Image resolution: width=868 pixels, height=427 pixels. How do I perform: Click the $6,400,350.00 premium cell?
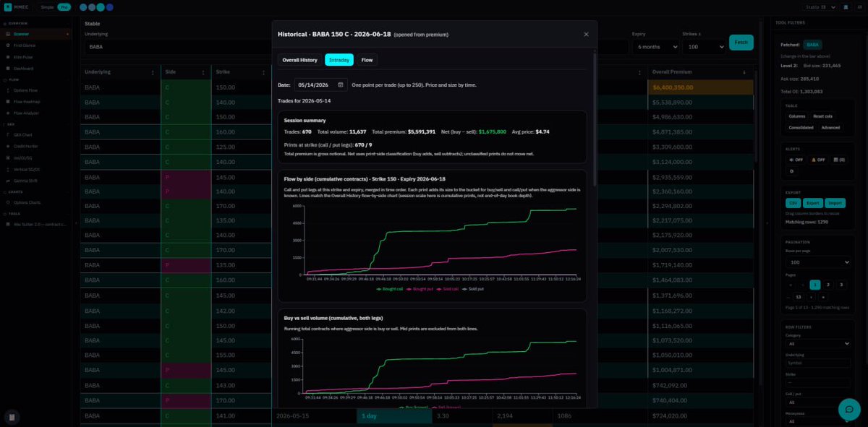[x=700, y=87]
